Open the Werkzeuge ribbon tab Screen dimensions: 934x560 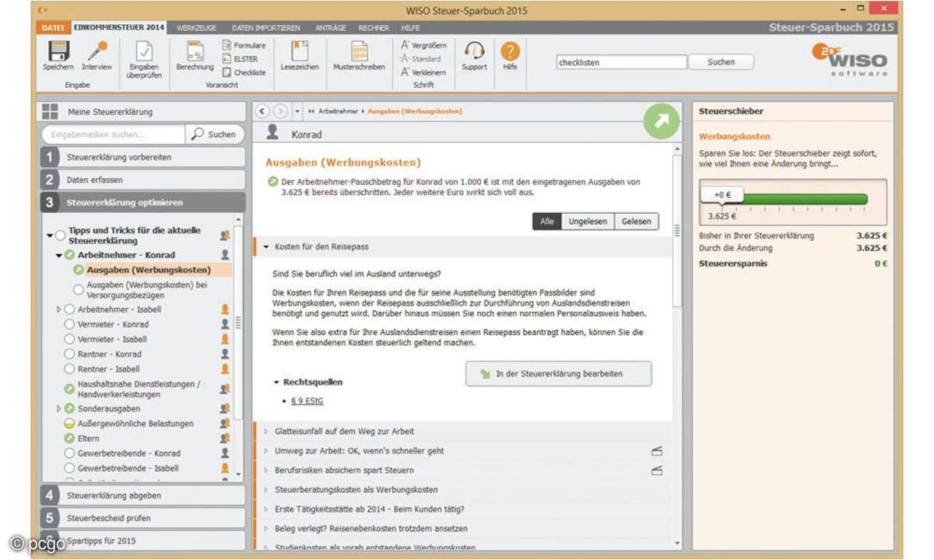pyautogui.click(x=195, y=27)
